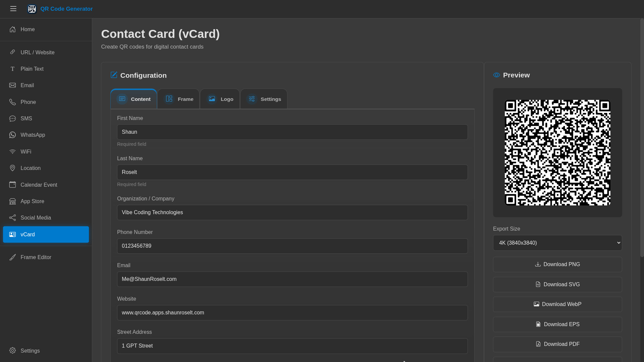Switch to the Logo tab
This screenshot has height=362, width=644.
tap(220, 99)
